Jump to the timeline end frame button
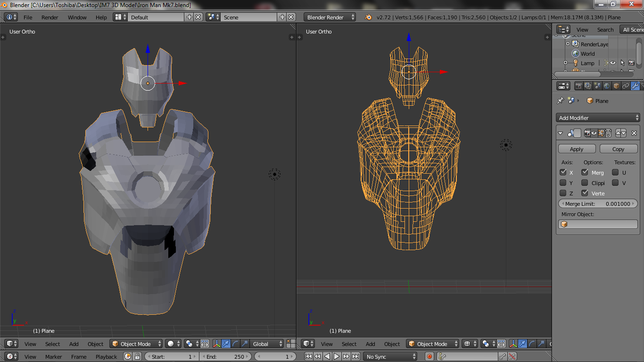Screen dimensions: 644x362 coord(355,357)
